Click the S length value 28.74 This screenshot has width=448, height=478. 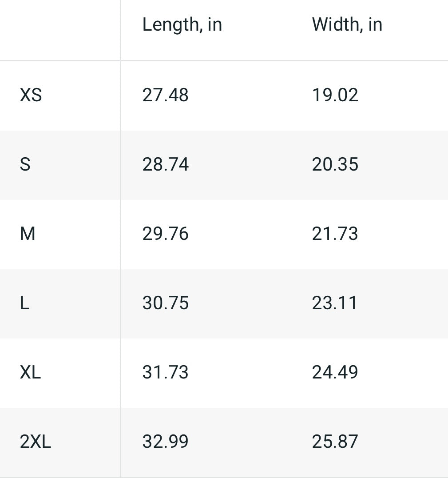click(x=166, y=164)
